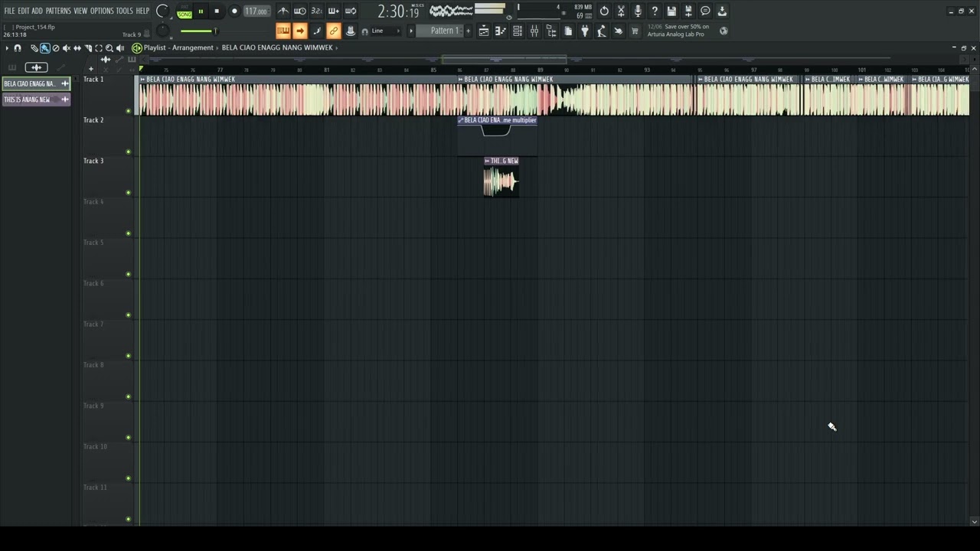Click the record button
980x551 pixels.
click(234, 11)
